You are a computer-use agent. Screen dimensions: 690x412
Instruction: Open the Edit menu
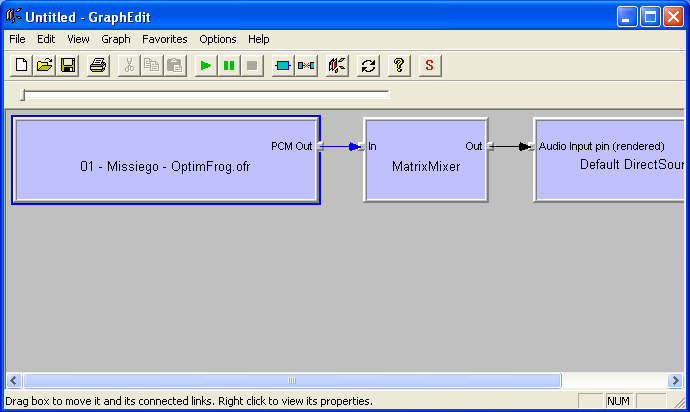[x=46, y=39]
